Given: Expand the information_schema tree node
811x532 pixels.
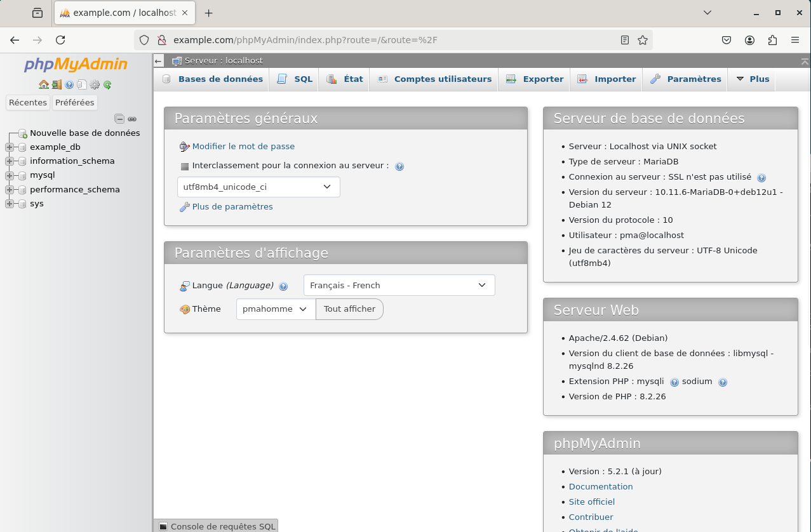Looking at the screenshot, I should point(10,161).
